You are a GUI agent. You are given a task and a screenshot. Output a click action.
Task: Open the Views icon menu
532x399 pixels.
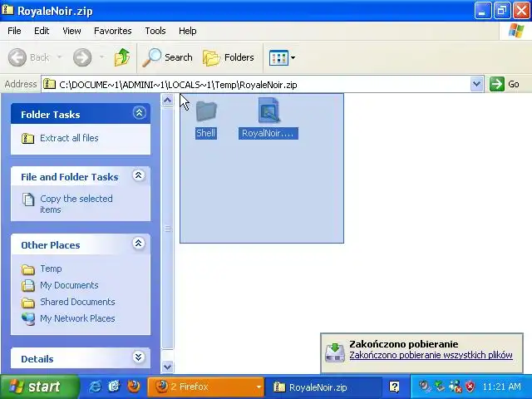[x=282, y=57]
